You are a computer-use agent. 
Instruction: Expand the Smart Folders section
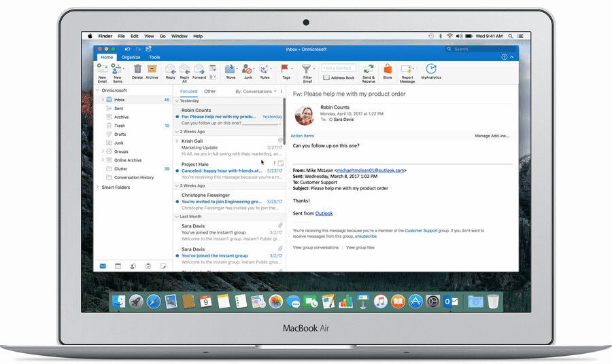click(x=98, y=187)
